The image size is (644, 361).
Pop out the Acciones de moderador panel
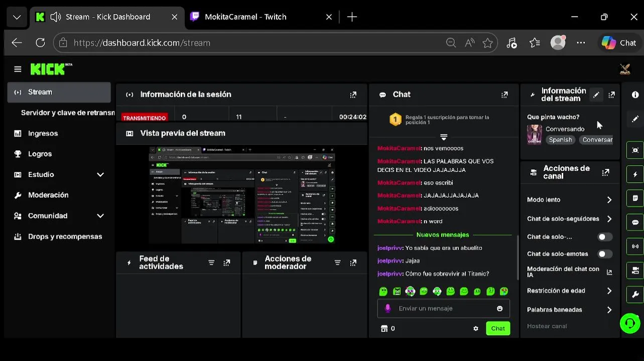pos(353,263)
